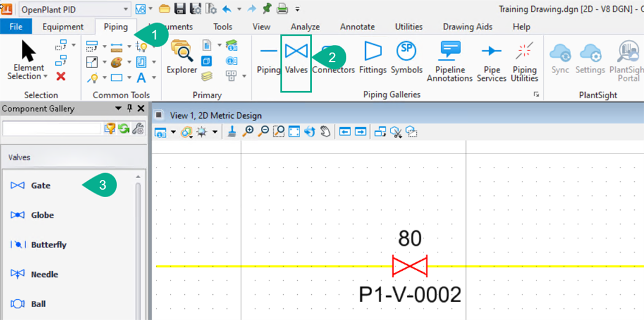Select the Piping ribbon tab
Viewport: 644px width, 320px height.
(x=116, y=26)
